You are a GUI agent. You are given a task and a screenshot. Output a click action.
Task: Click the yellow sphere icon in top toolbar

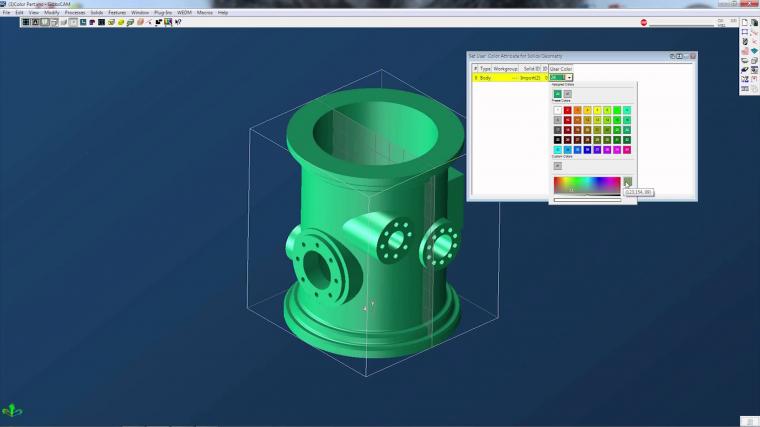click(x=121, y=22)
